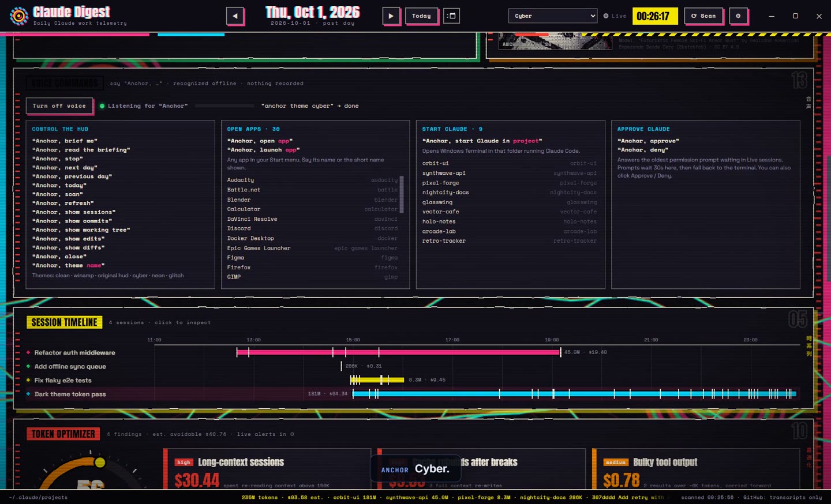The image size is (831, 504).
Task: Run a Scan
Action: [703, 16]
